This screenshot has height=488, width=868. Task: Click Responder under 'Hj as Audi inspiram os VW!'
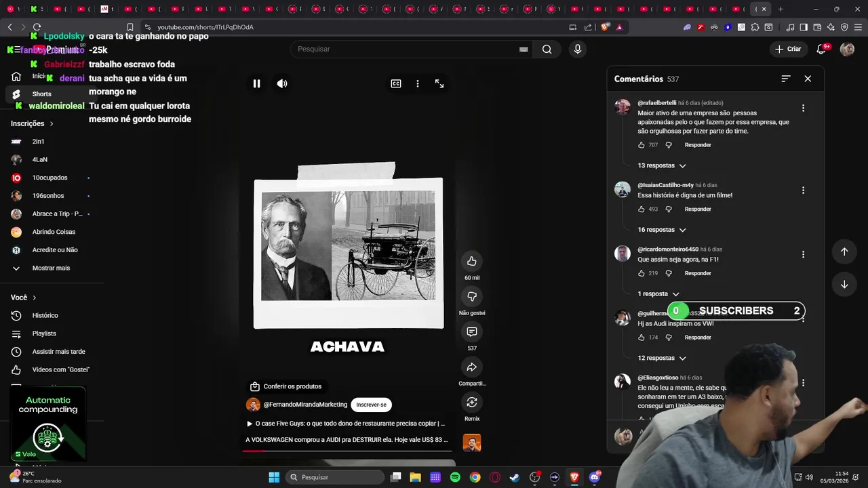(698, 338)
